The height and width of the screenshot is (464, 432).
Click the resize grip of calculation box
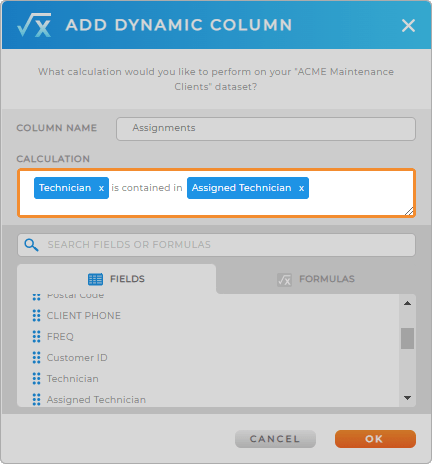tap(409, 211)
